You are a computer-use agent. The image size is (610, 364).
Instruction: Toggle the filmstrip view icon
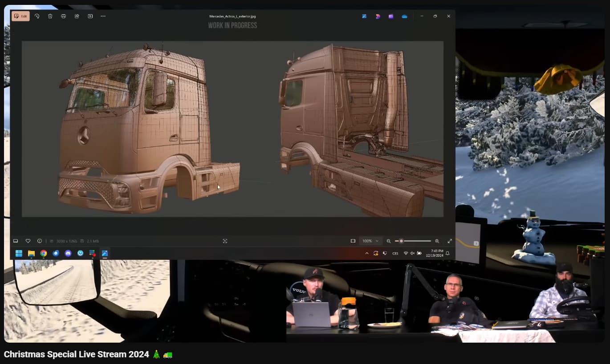[16, 241]
